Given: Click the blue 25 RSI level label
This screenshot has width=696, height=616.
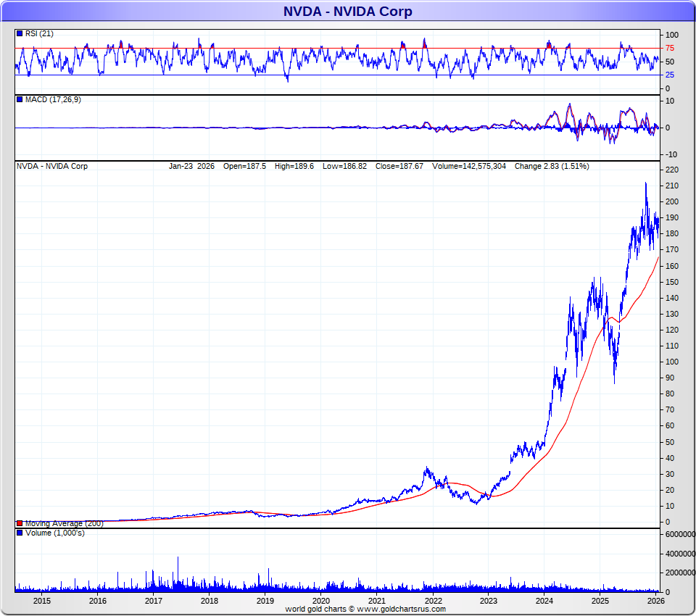Looking at the screenshot, I should (x=670, y=75).
